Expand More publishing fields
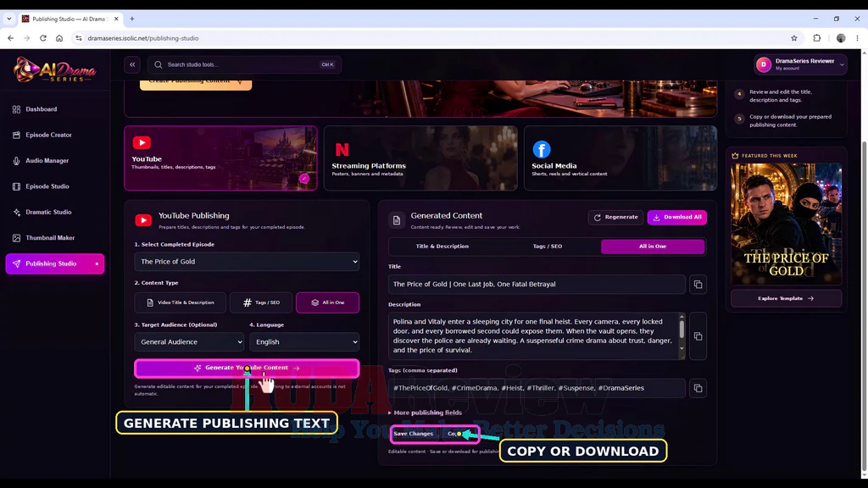The height and width of the screenshot is (488, 868). point(426,413)
